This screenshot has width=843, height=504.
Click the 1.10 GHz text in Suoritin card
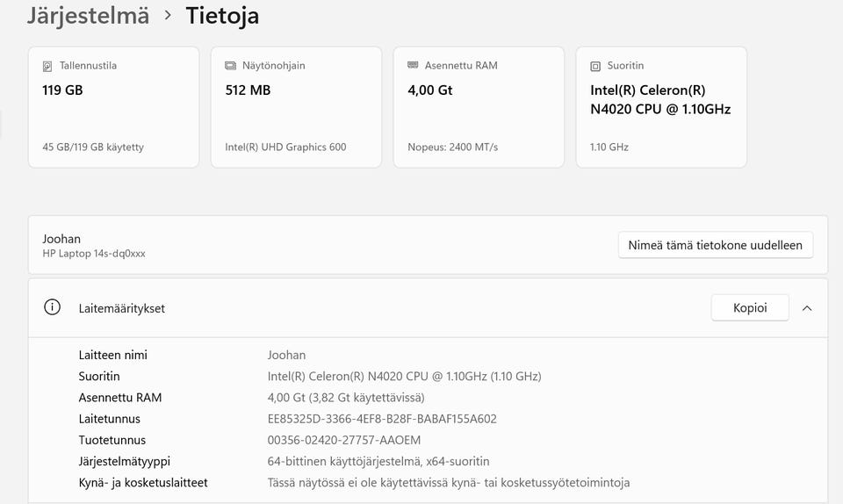609,147
